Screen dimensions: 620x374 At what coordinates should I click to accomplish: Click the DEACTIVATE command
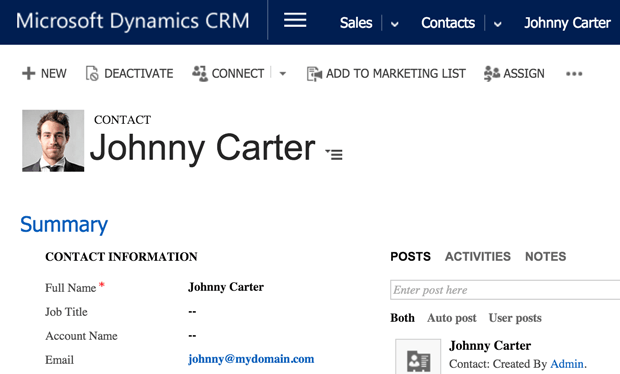tap(138, 74)
